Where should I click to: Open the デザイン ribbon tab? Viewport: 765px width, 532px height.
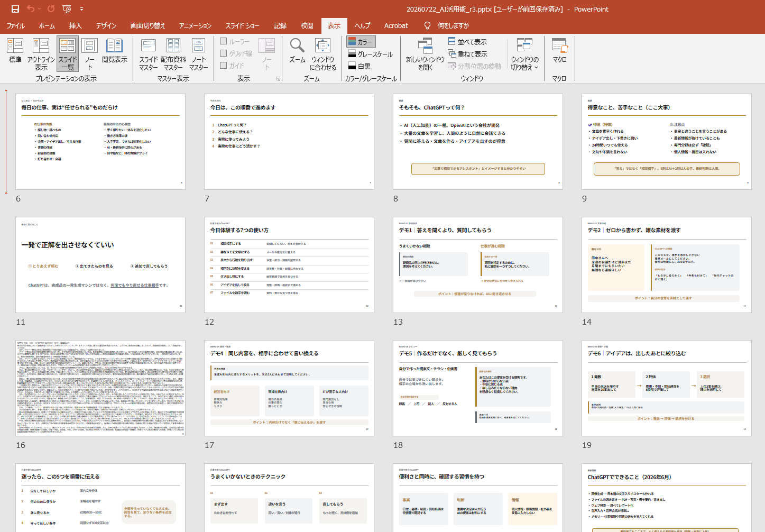pyautogui.click(x=106, y=25)
